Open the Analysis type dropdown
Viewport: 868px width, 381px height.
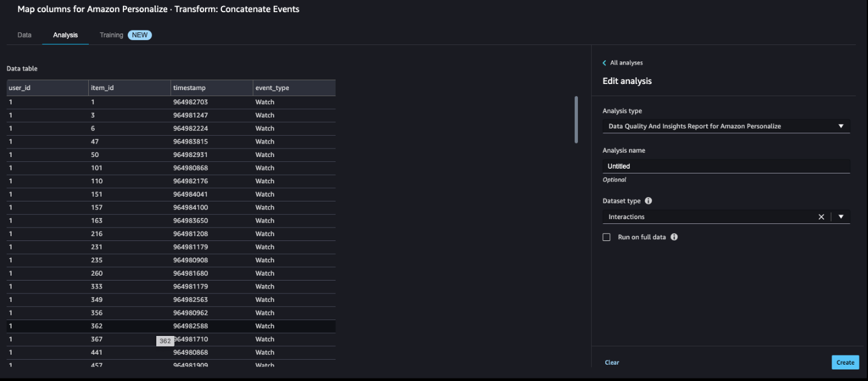click(x=726, y=126)
